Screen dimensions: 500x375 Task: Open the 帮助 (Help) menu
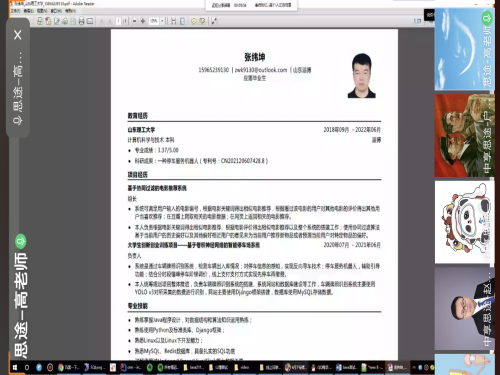pos(70,11)
